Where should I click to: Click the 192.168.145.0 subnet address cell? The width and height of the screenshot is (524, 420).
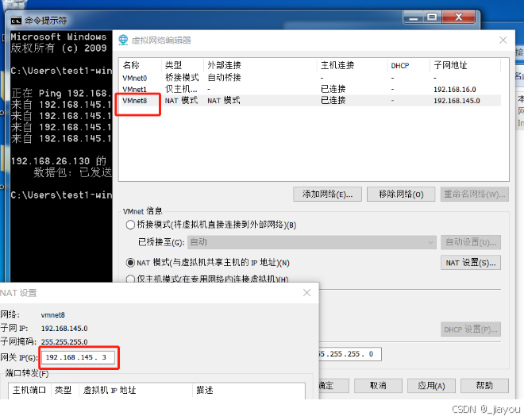[x=457, y=101]
